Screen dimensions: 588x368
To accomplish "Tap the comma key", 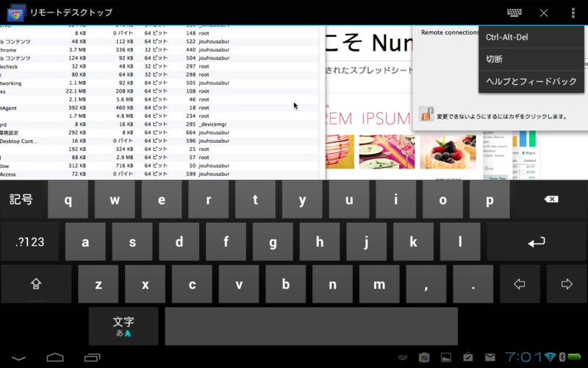I will point(426,284).
